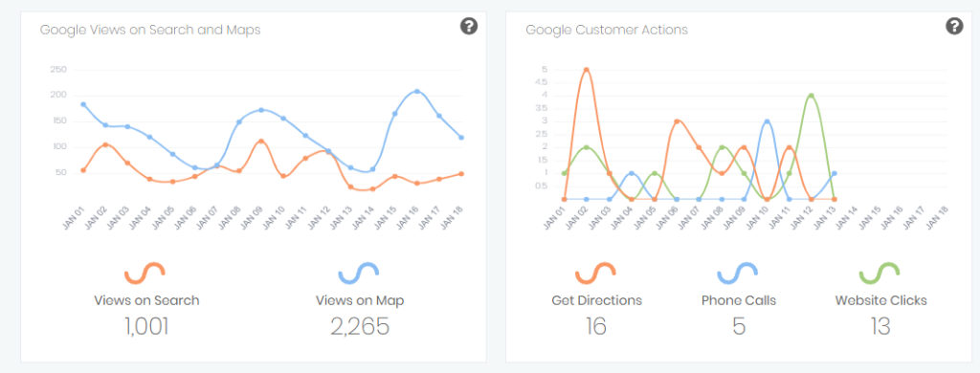Image resolution: width=980 pixels, height=373 pixels.
Task: Open help for Google Views on Search and Maps
Action: pyautogui.click(x=469, y=26)
